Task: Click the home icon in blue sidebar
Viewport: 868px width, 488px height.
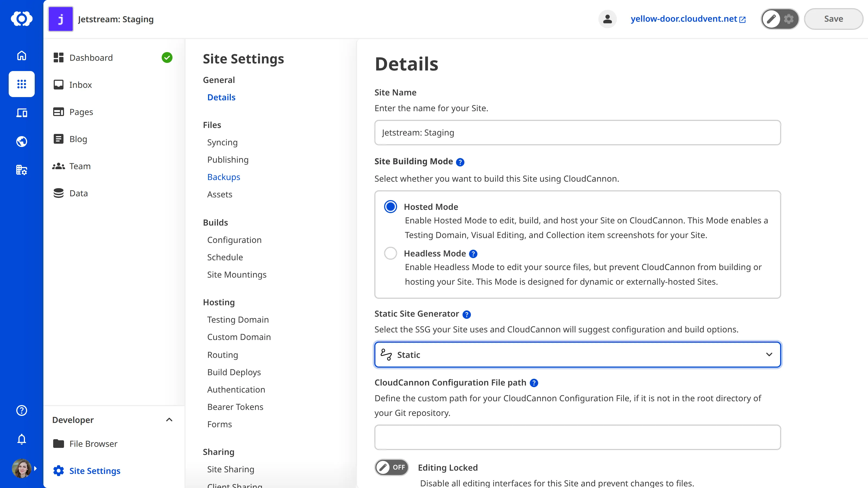Action: [x=22, y=56]
